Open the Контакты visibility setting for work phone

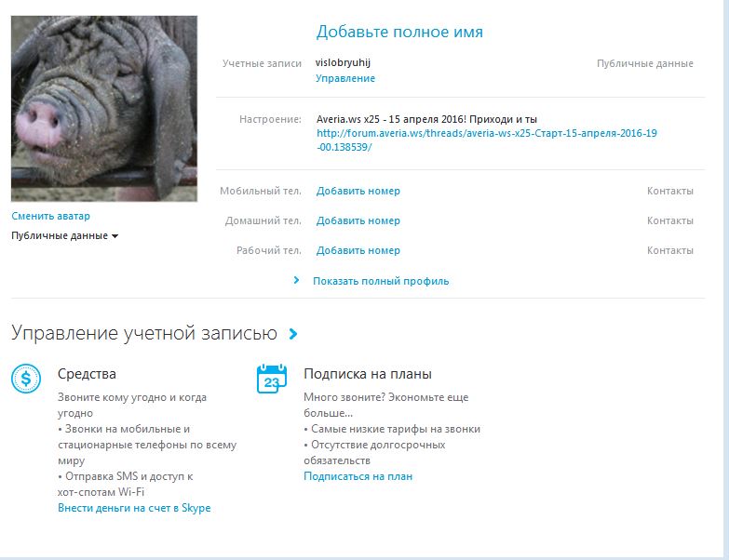point(669,250)
